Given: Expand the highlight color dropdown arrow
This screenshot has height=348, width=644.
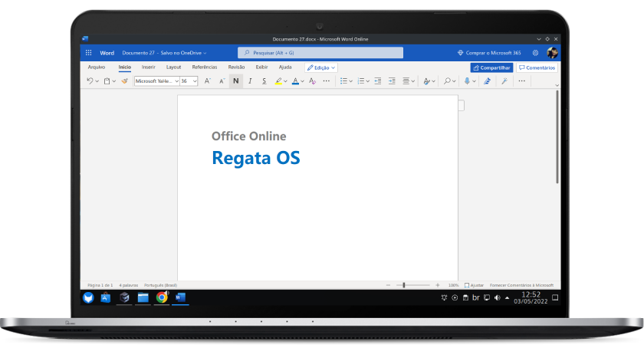Looking at the screenshot, I should tap(285, 81).
